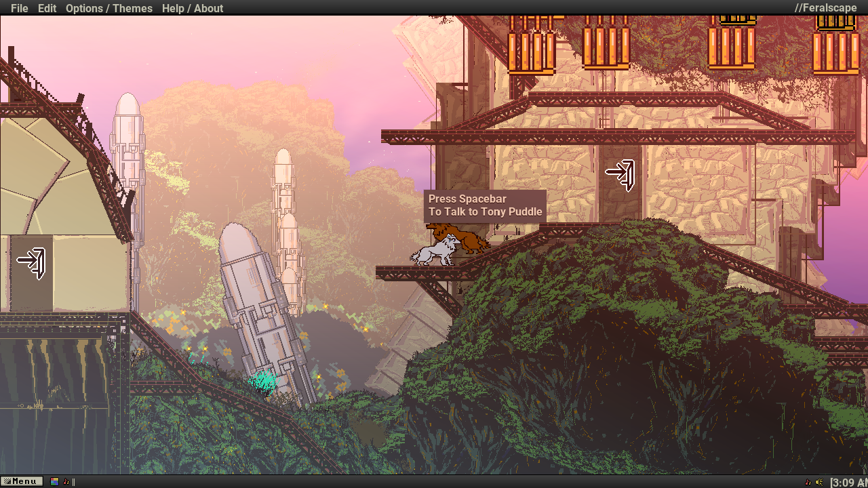Open the color palette icon in the taskbar
868x488 pixels.
click(x=54, y=481)
